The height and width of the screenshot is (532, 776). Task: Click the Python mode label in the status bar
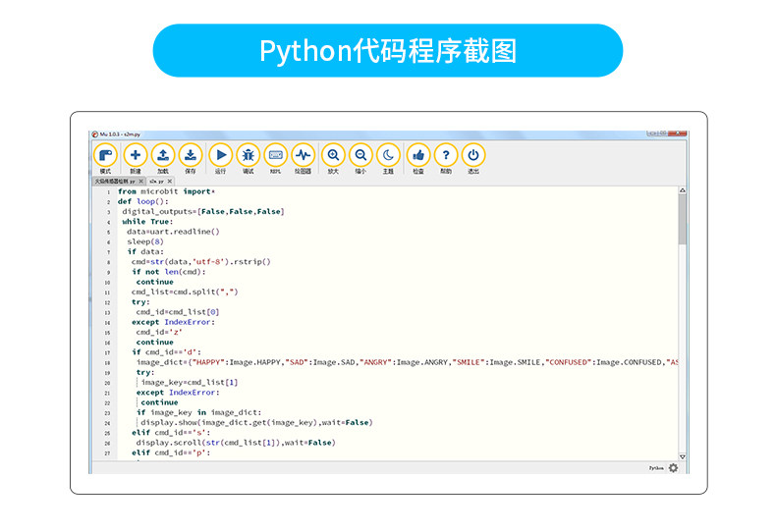point(656,468)
